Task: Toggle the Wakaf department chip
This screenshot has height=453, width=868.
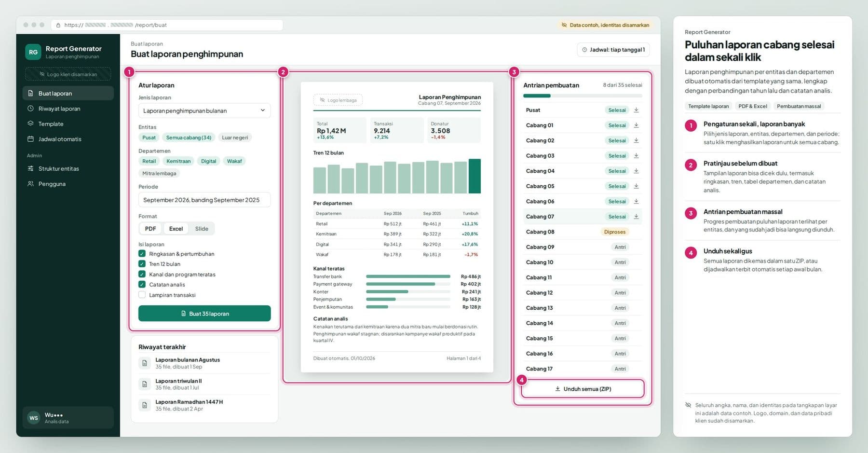Action: [x=234, y=161]
